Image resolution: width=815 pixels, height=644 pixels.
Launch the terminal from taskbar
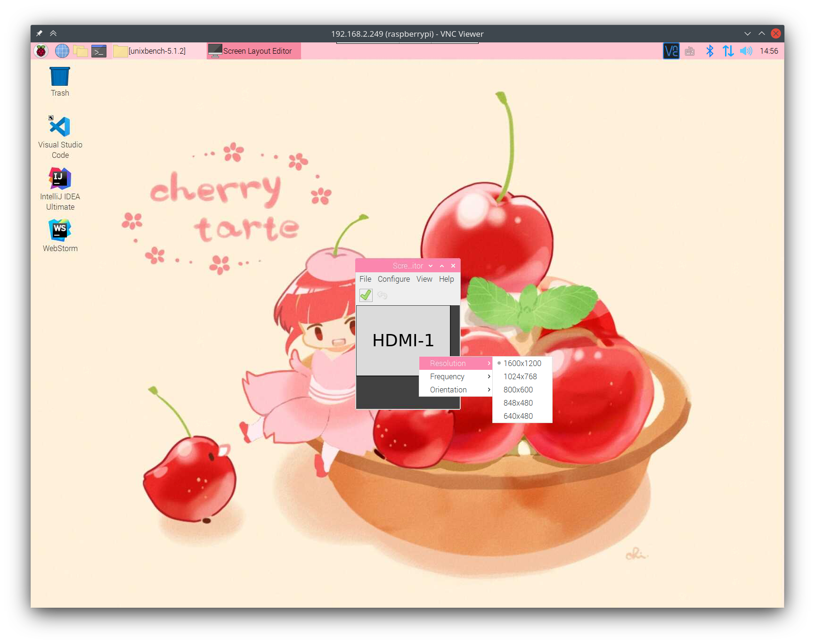pos(99,51)
